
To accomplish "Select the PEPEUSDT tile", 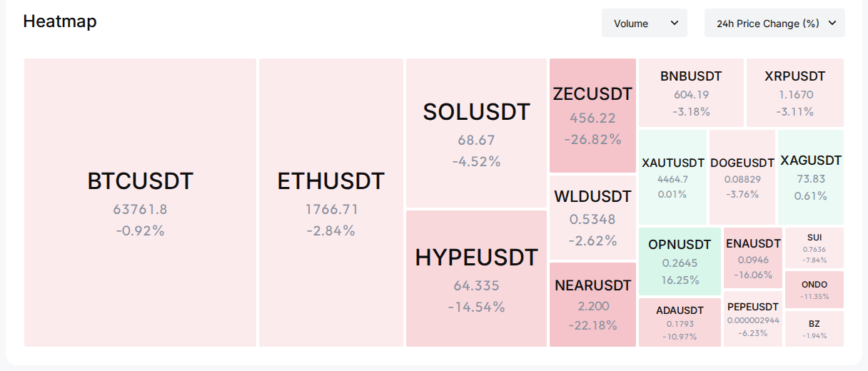I will (x=753, y=319).
